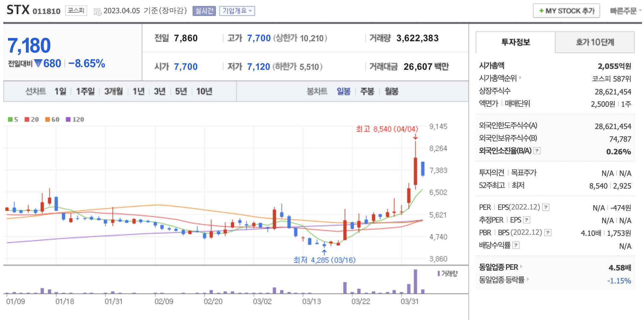Select the 투자정보 tab
644x320 pixels.
click(x=515, y=42)
